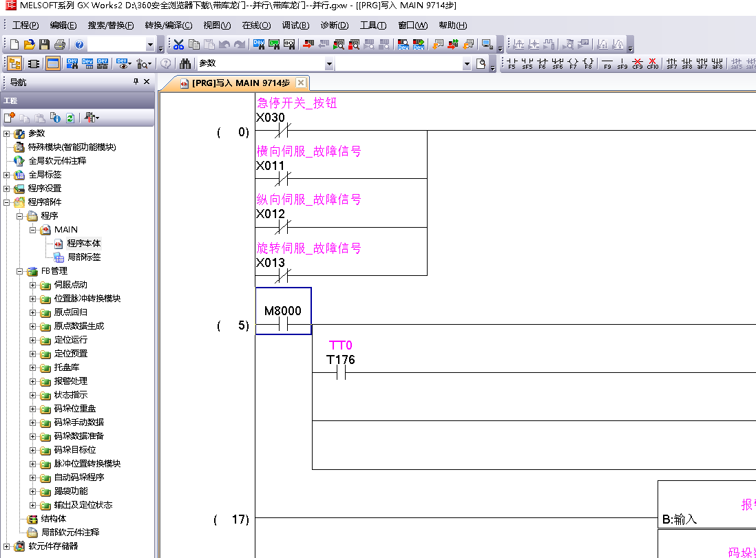Select 局部标签 in the project tree
756x558 pixels.
tap(83, 257)
